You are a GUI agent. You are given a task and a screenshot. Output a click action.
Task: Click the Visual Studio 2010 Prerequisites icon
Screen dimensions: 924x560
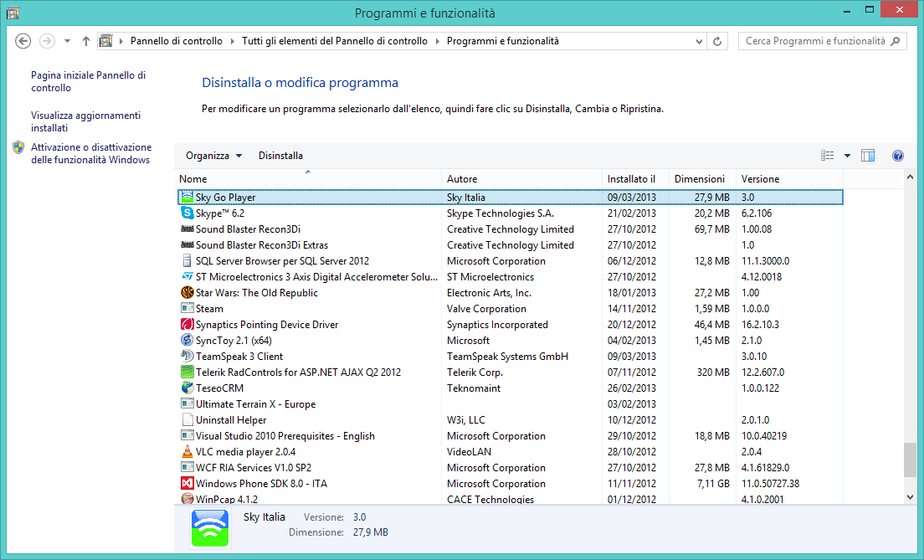(x=187, y=435)
